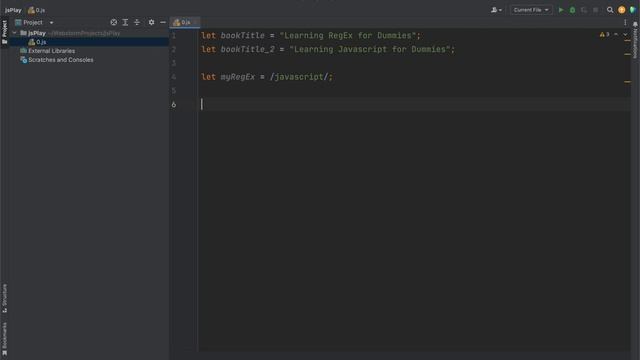Click the myRegEx variable on line 4
This screenshot has height=360, width=640.
click(238, 77)
